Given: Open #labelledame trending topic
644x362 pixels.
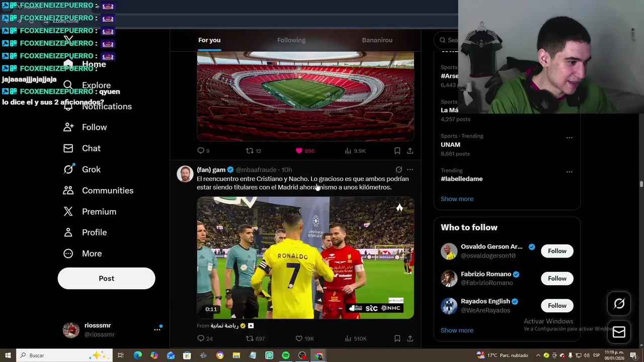Looking at the screenshot, I should 461,178.
